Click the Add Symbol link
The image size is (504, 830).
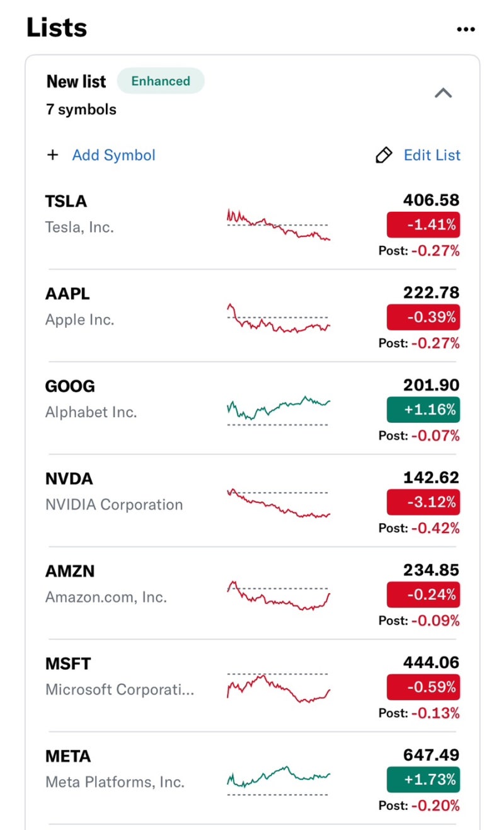tap(113, 155)
